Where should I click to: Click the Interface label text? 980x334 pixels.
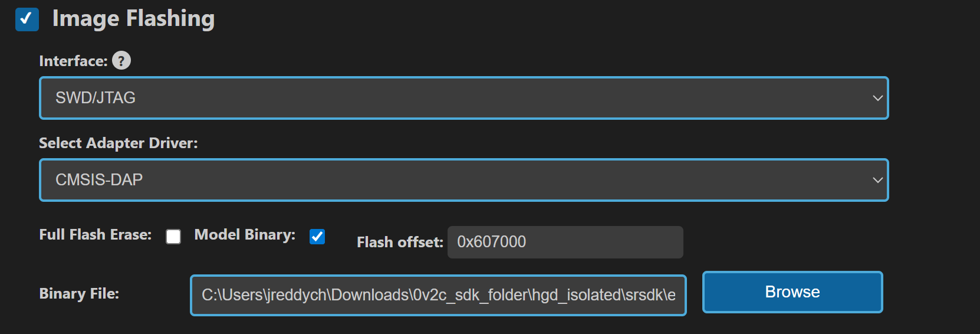click(73, 61)
